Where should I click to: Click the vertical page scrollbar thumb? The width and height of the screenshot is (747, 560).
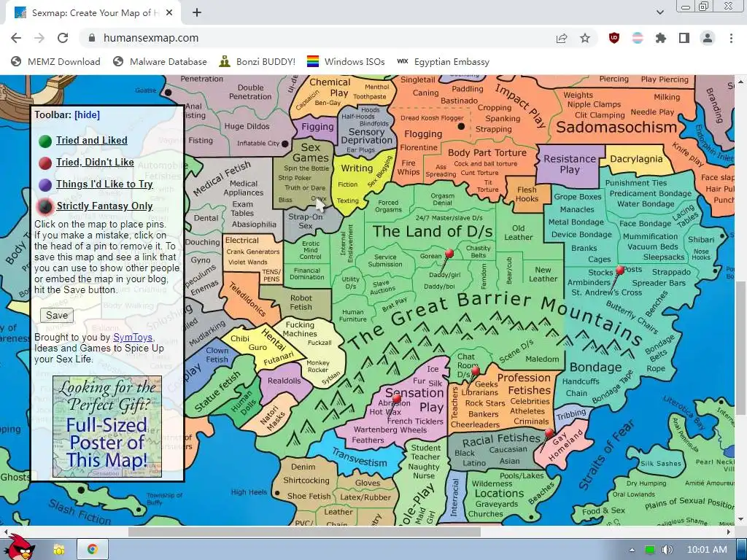pyautogui.click(x=741, y=349)
